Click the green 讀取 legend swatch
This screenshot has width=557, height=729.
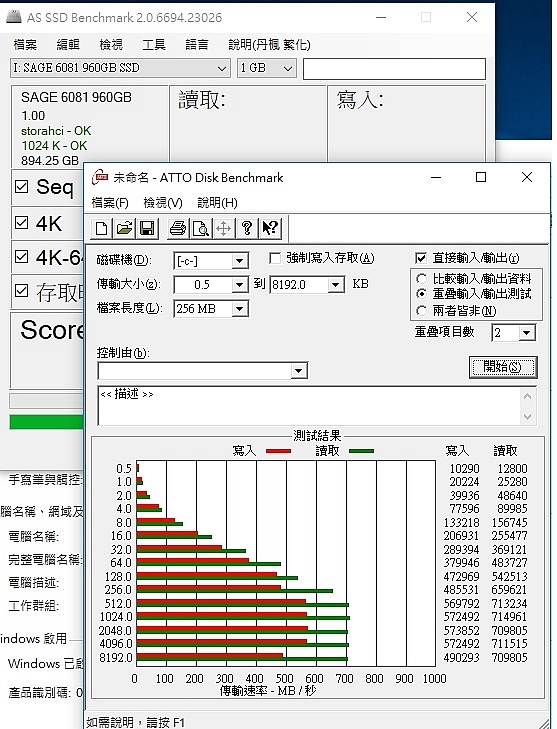coord(361,451)
